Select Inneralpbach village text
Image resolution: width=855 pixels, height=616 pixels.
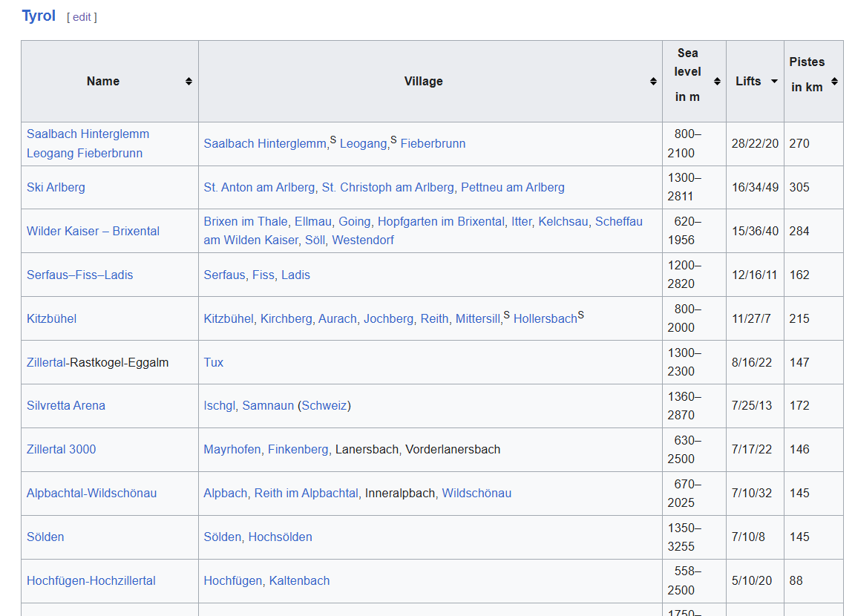tap(400, 494)
